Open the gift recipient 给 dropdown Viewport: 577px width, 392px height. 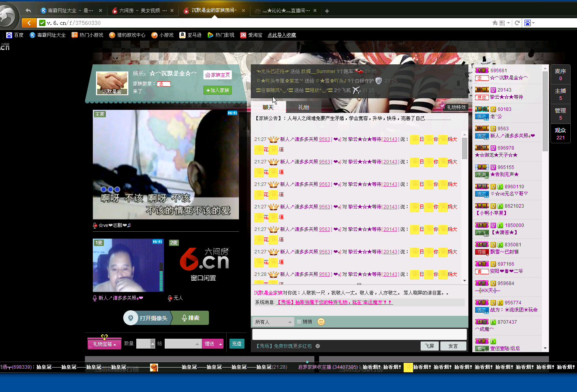click(183, 344)
